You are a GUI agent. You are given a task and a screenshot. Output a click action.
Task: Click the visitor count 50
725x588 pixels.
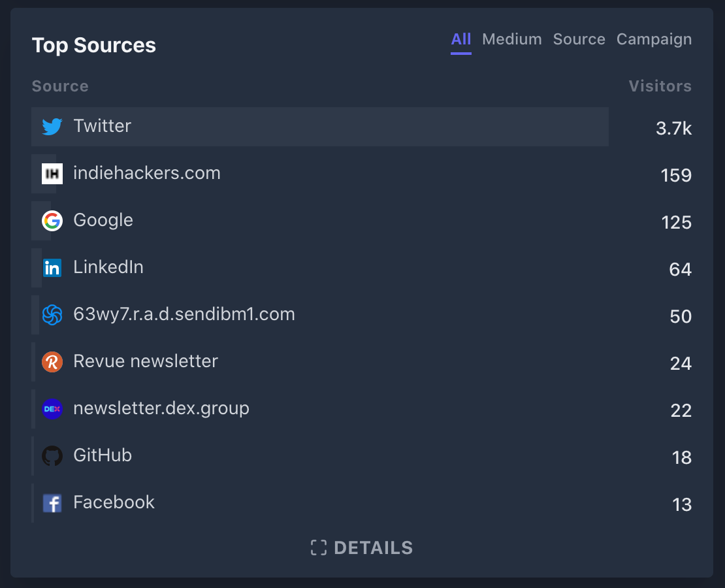pos(681,316)
